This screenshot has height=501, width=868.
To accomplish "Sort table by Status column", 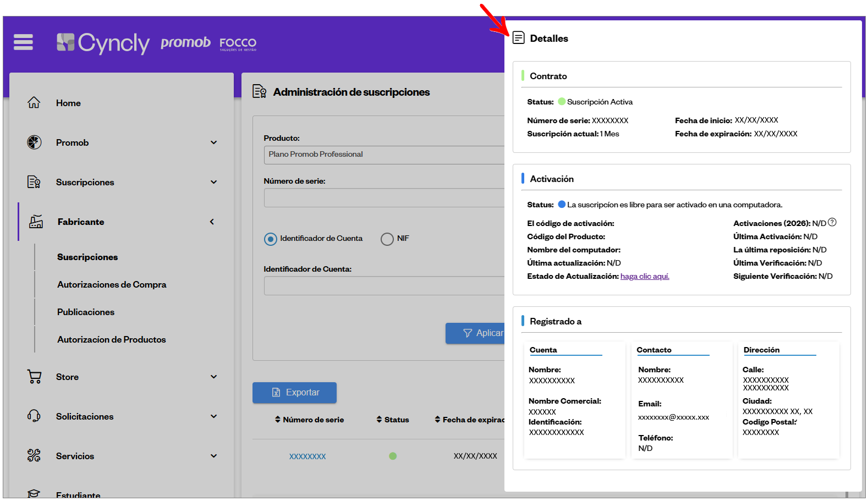I will click(393, 420).
